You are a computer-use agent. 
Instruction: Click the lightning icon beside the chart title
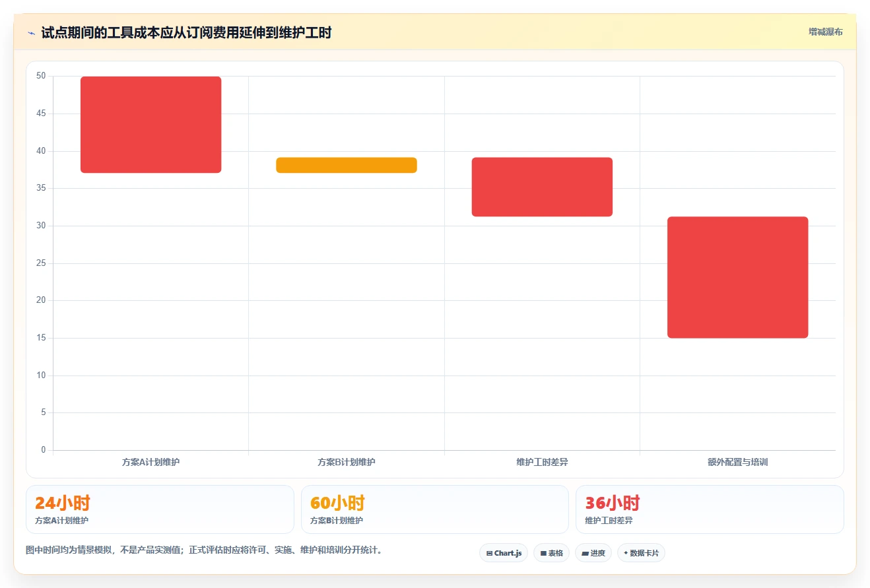pyautogui.click(x=31, y=33)
